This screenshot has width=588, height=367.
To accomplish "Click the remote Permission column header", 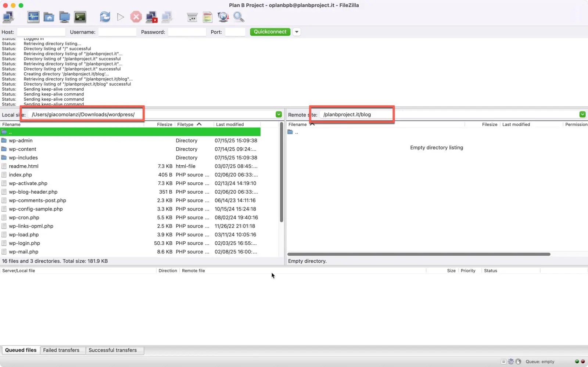I will 576,125.
